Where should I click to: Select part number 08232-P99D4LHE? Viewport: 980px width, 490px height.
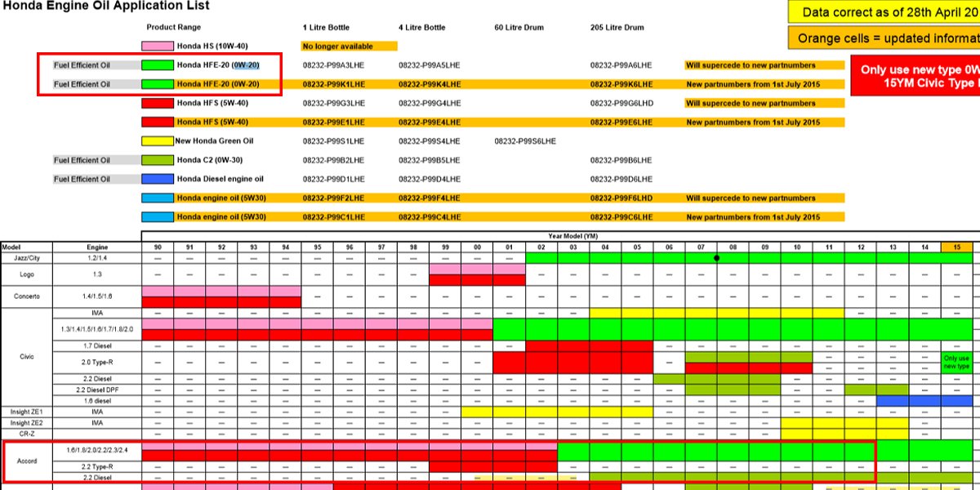(430, 179)
